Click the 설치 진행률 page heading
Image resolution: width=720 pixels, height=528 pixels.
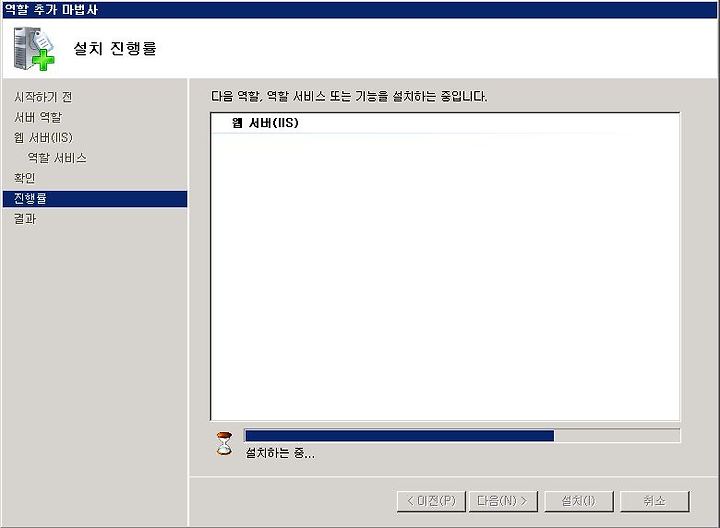coord(115,48)
